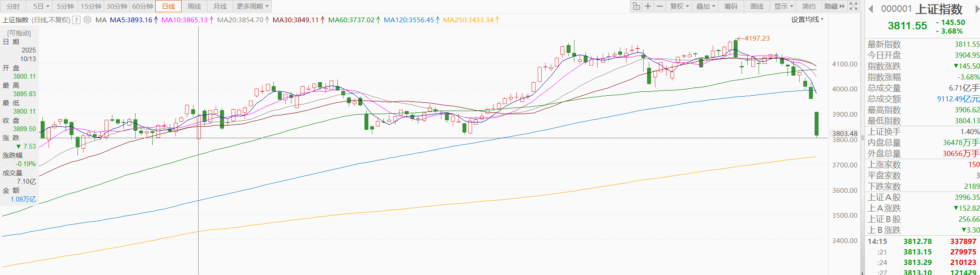
Task: Enter fullscreen using the expand arrows icon
Action: 854,6
